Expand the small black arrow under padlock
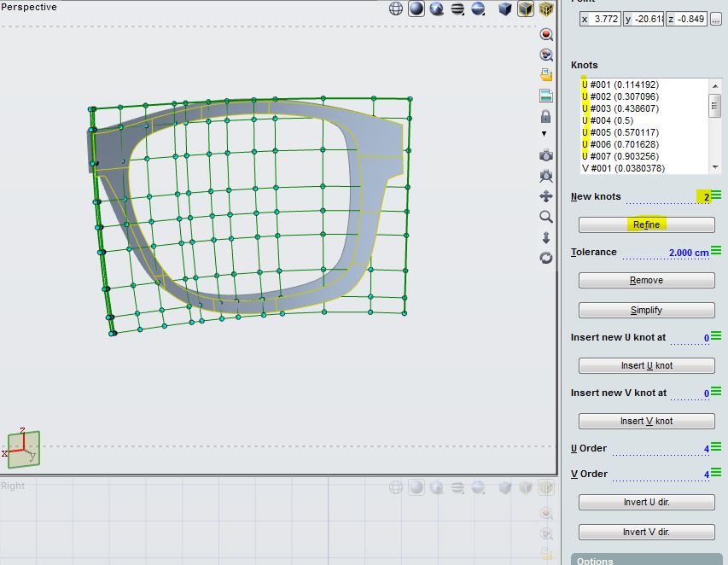Image resolution: width=728 pixels, height=565 pixels. [545, 134]
